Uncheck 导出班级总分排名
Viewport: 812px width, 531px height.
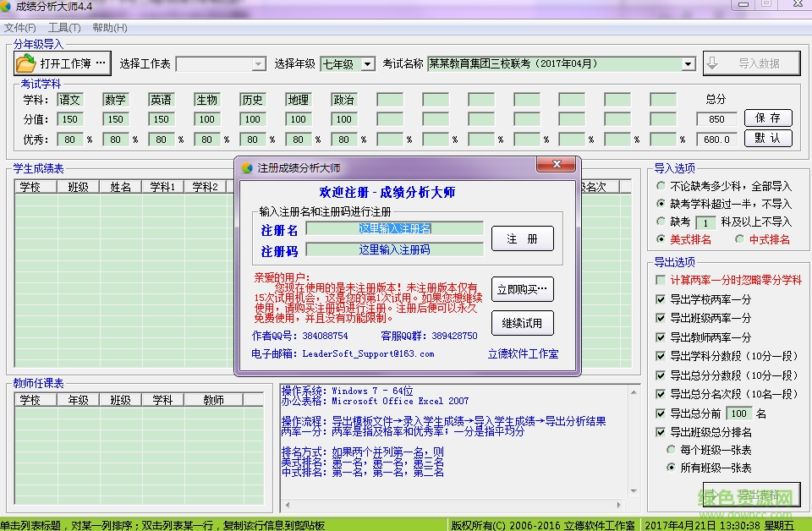[x=661, y=430]
